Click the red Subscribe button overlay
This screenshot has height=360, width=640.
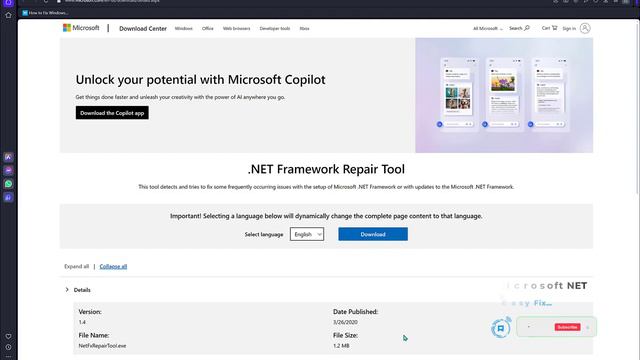567,327
